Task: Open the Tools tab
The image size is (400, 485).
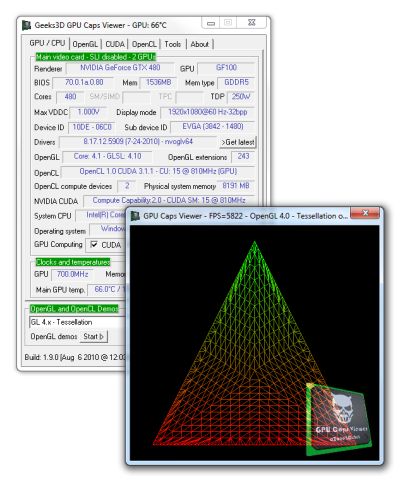Action: pos(172,44)
